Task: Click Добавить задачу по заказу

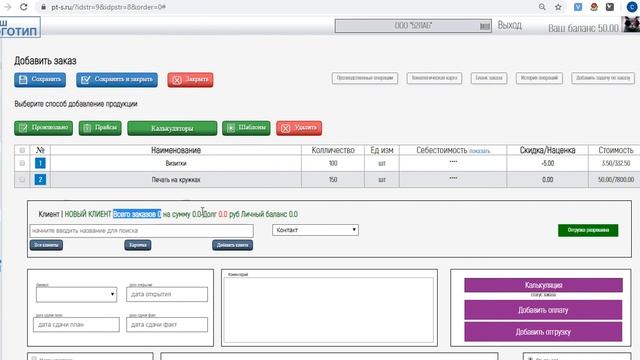Action: (603, 78)
